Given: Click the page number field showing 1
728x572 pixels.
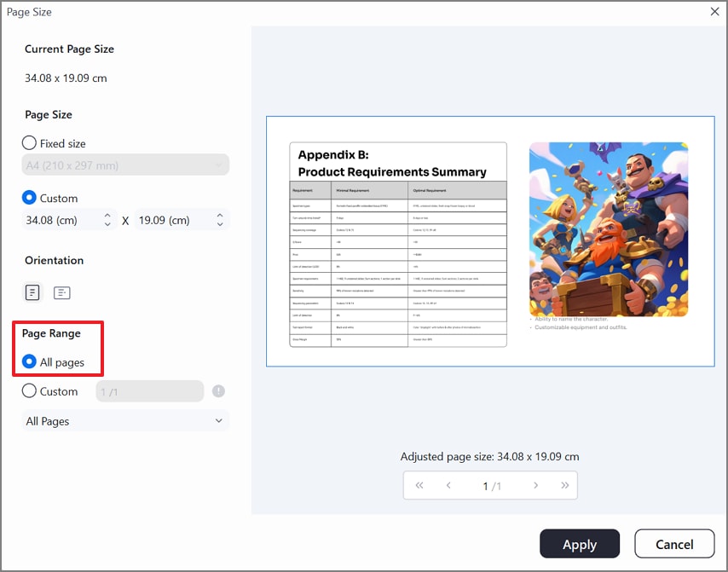Looking at the screenshot, I should [484, 485].
